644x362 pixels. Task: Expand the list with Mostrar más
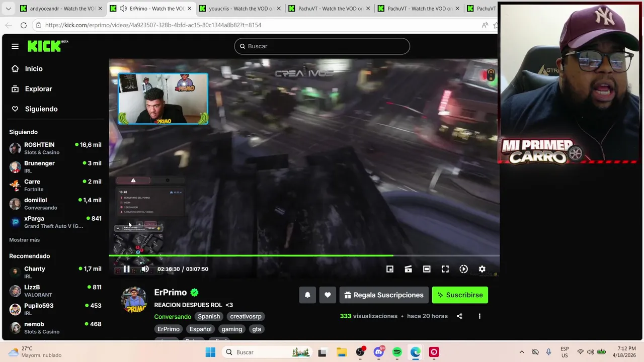coord(24,240)
